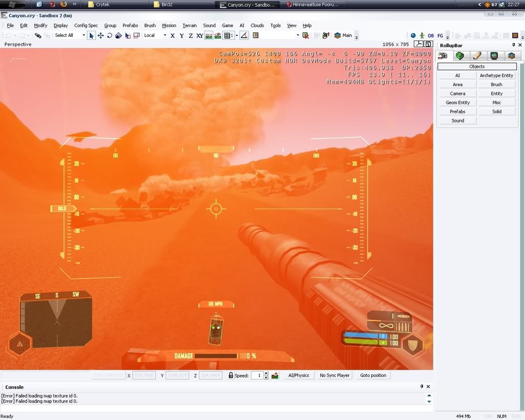Constrain movement to the Z axis
Image resolution: width=525 pixels, height=420 pixels.
point(191,35)
